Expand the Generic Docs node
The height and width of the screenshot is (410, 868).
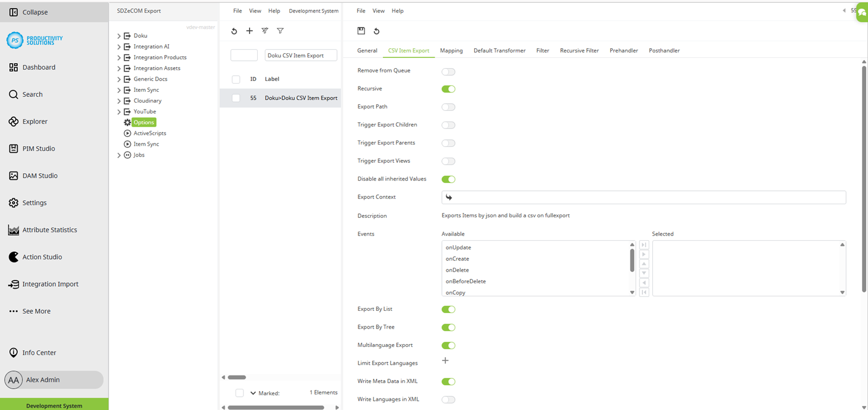[x=119, y=79]
